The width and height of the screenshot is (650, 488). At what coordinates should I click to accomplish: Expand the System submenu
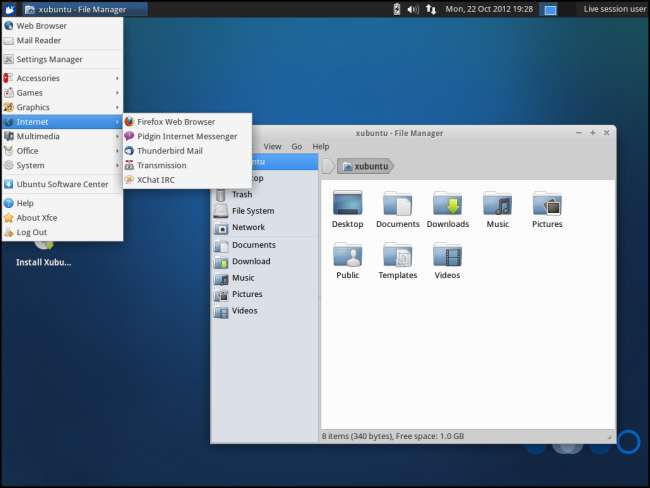point(62,165)
